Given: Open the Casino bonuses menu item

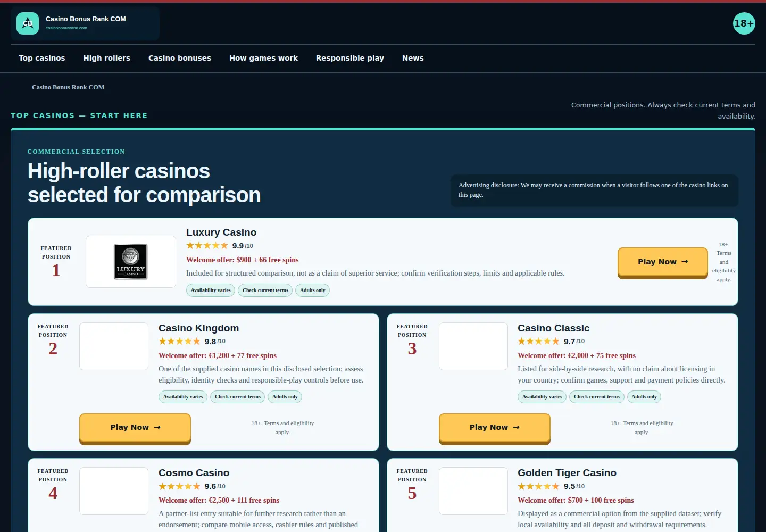Looking at the screenshot, I should (x=180, y=58).
